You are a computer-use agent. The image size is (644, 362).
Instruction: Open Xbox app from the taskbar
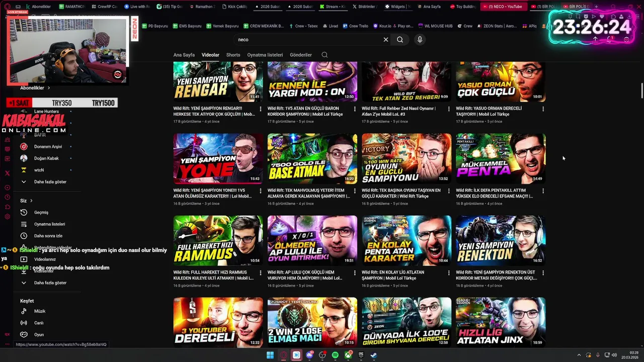[348, 355]
